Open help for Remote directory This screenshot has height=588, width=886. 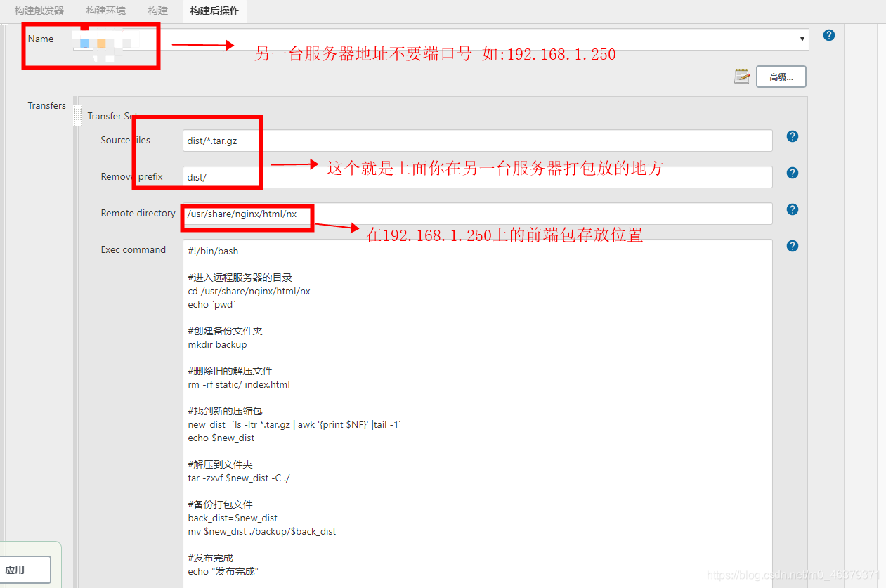point(793,209)
